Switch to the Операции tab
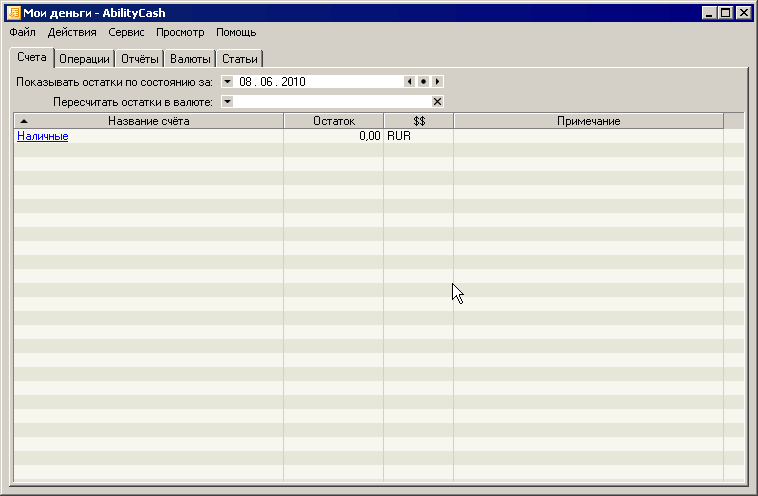Image resolution: width=758 pixels, height=496 pixels. click(84, 59)
